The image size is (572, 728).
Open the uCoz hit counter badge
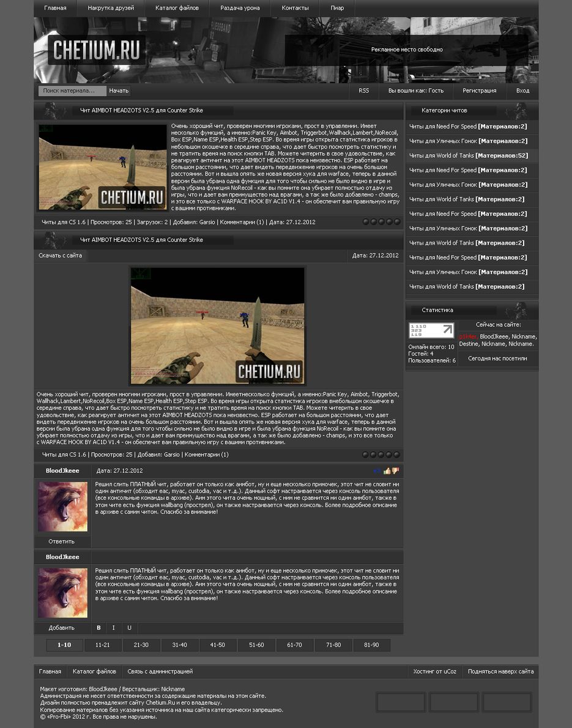click(x=431, y=330)
